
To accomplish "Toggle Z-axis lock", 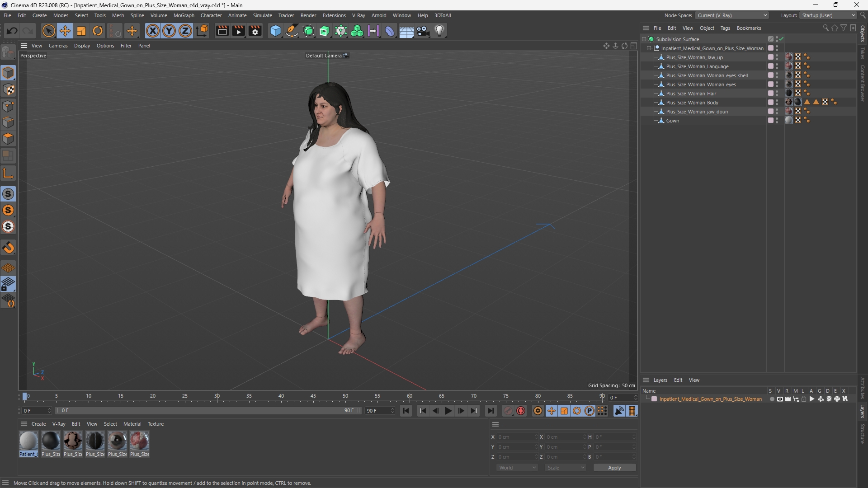I will (185, 31).
